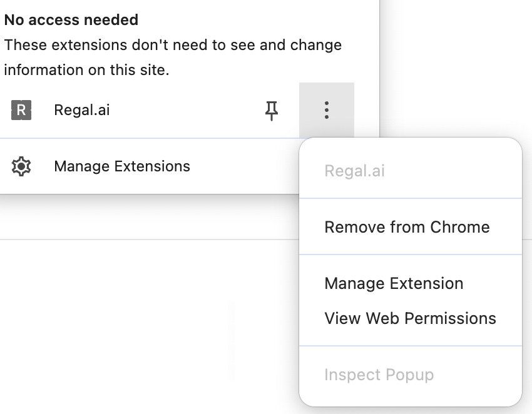The width and height of the screenshot is (532, 414).
Task: Click the No access needed heading
Action: [71, 19]
